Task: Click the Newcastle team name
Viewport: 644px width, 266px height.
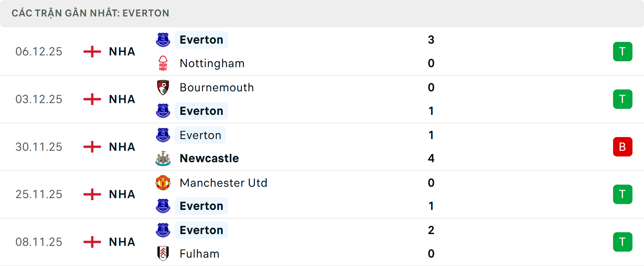Action: pyautogui.click(x=209, y=158)
